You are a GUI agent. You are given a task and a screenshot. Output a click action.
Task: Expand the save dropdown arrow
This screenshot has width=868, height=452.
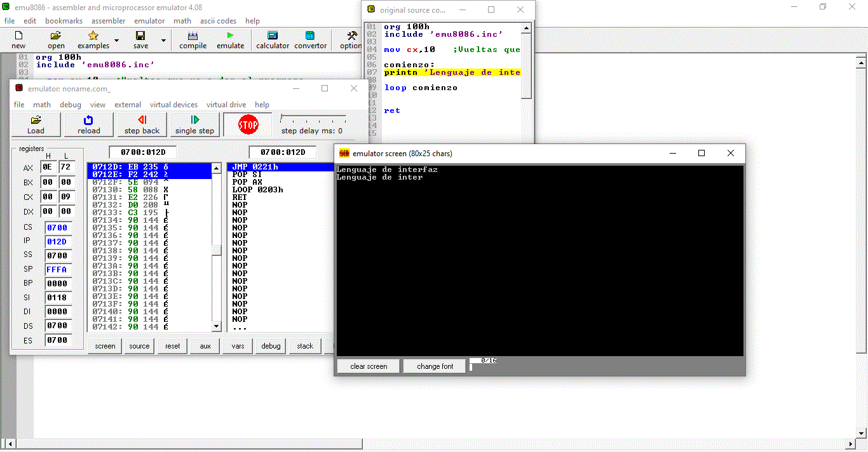[x=163, y=41]
